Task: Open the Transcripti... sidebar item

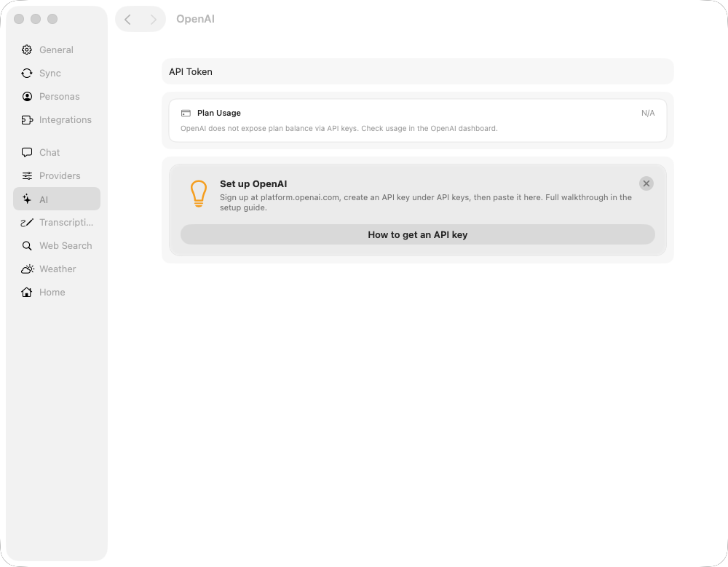Action: coord(57,223)
